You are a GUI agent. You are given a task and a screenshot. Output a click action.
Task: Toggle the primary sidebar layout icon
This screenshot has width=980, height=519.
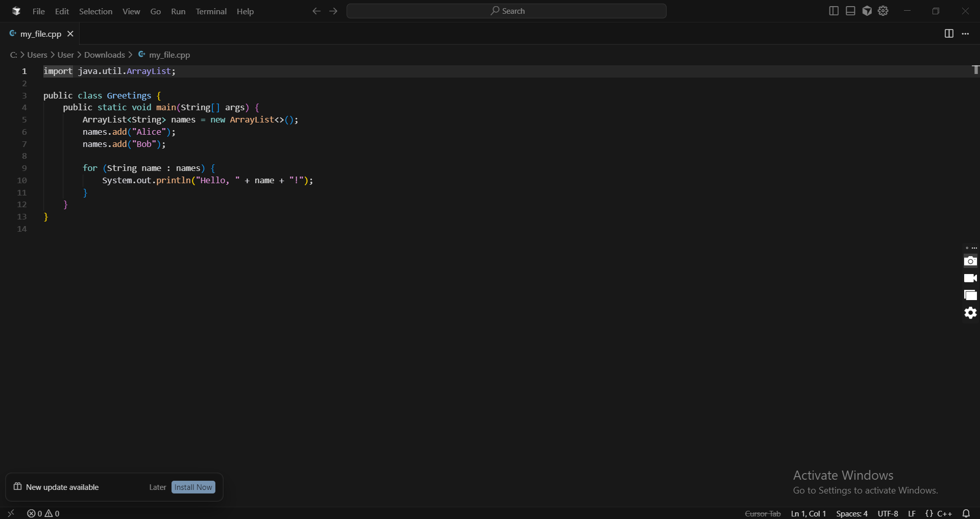coord(834,11)
